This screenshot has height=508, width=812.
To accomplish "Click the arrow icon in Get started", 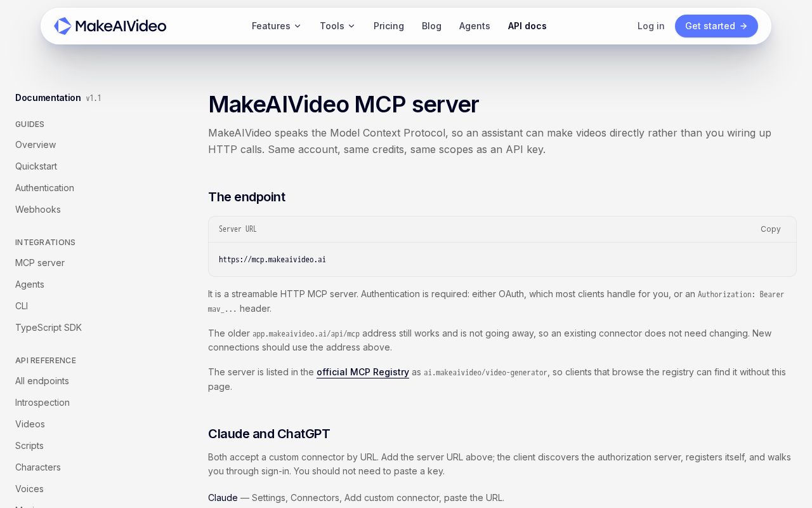I will pyautogui.click(x=743, y=26).
